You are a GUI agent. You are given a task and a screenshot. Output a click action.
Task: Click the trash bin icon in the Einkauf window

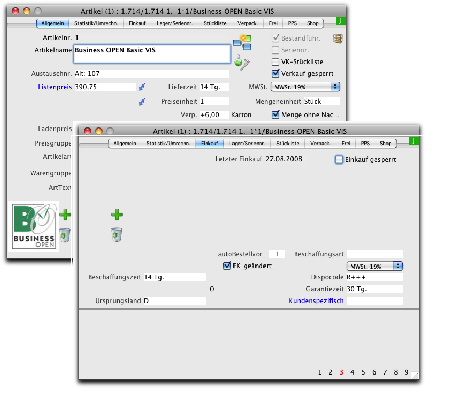117,235
